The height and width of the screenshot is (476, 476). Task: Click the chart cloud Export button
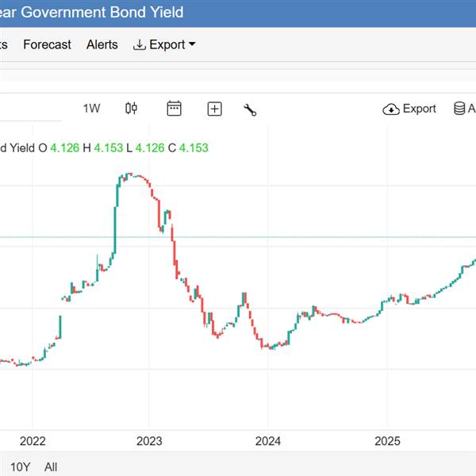pos(409,109)
